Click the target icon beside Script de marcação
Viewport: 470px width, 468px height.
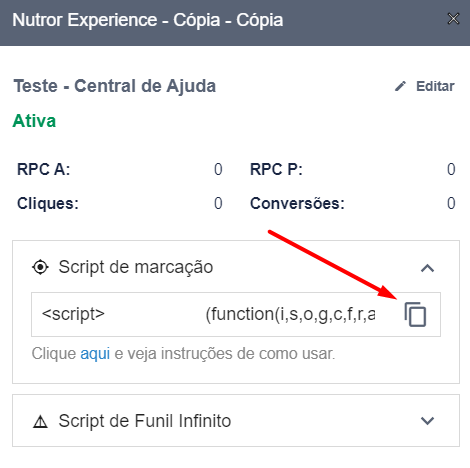tap(41, 267)
